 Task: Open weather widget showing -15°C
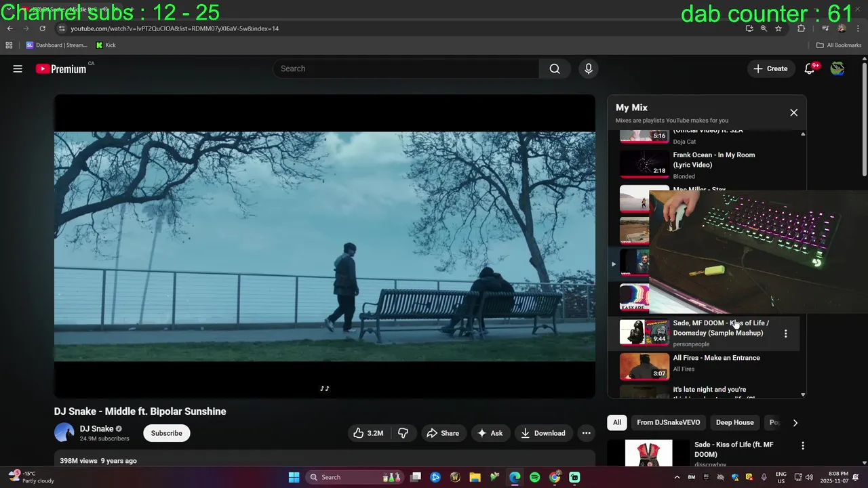click(x=31, y=477)
